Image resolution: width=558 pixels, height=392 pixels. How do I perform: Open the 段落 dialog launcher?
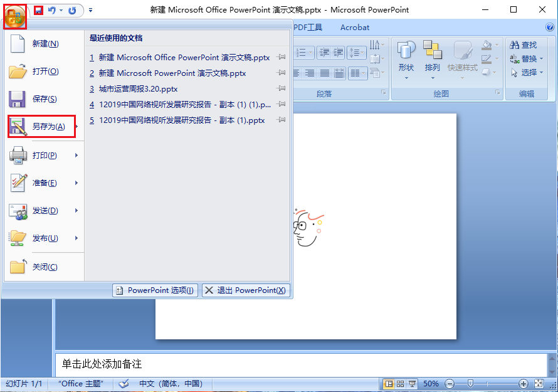pos(384,93)
